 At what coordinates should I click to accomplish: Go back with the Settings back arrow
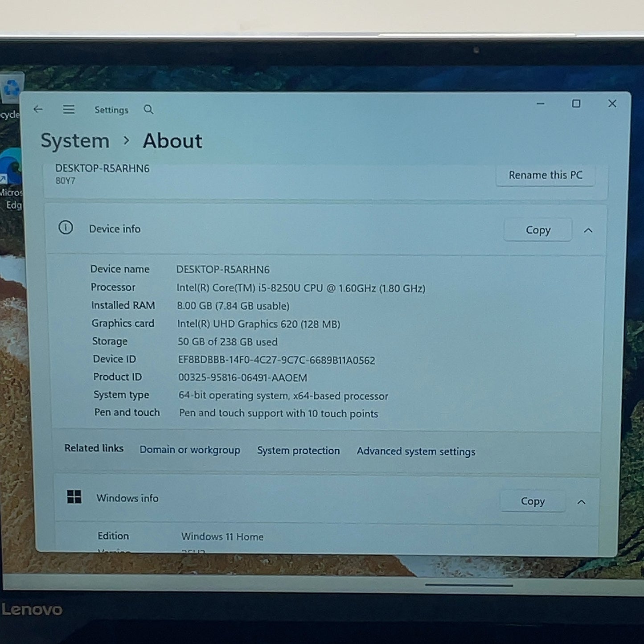[38, 109]
